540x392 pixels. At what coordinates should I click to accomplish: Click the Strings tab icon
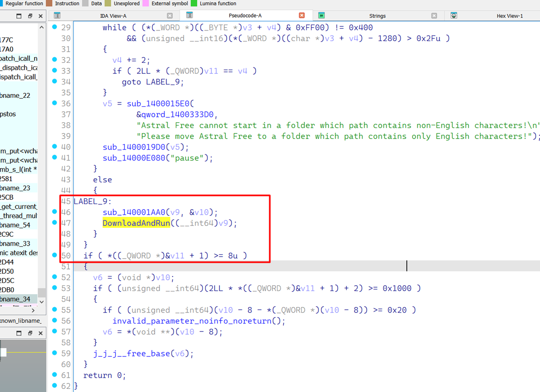322,16
